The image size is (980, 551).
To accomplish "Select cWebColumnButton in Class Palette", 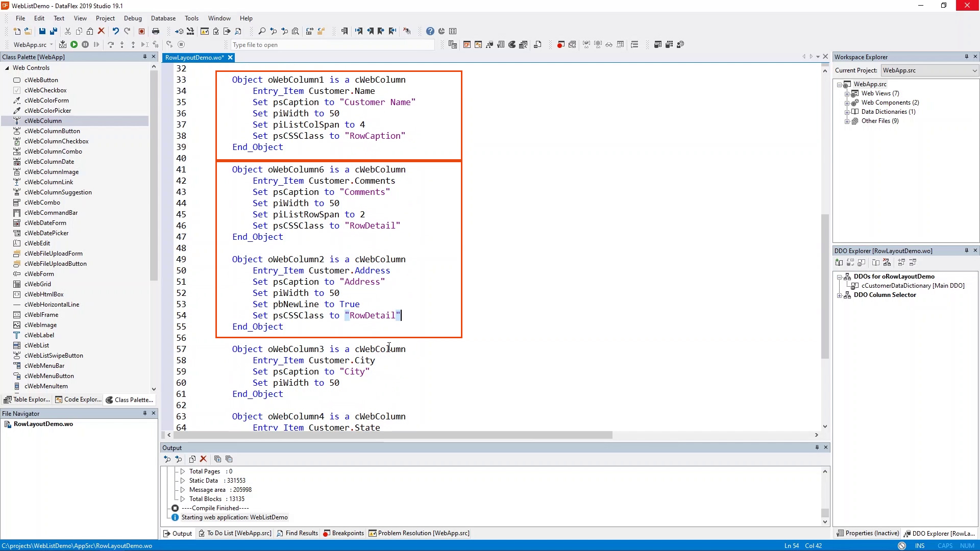I will (52, 131).
